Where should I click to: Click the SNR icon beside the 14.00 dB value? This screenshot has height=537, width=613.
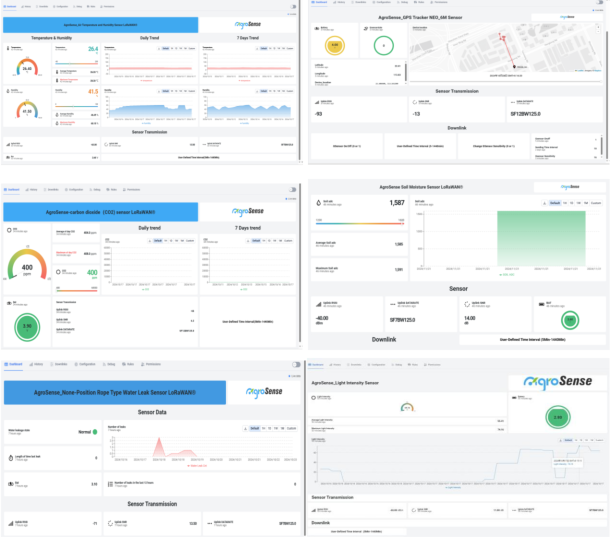point(467,304)
